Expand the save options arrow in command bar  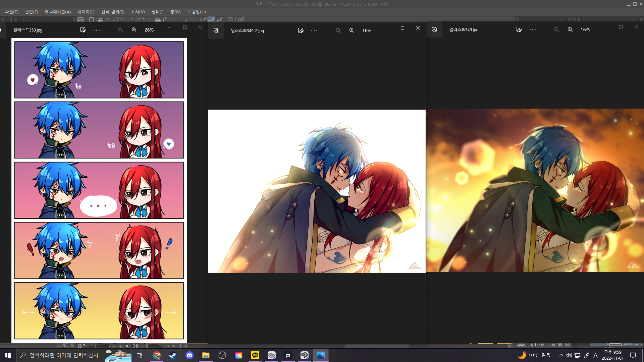pyautogui.click(x=114, y=20)
